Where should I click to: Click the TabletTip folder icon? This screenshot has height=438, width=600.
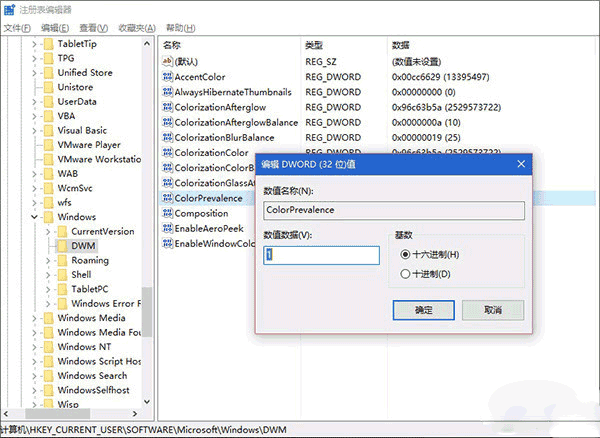click(x=49, y=44)
